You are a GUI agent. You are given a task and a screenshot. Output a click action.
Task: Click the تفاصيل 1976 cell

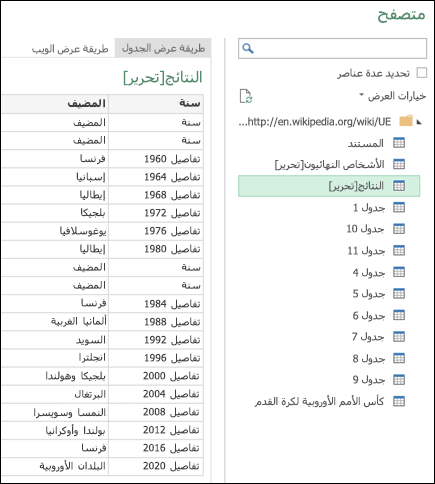[x=156, y=231]
